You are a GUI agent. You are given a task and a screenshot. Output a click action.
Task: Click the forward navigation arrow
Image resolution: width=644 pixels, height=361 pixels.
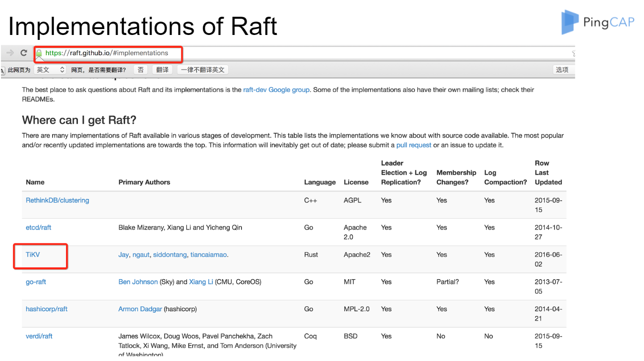pos(10,53)
